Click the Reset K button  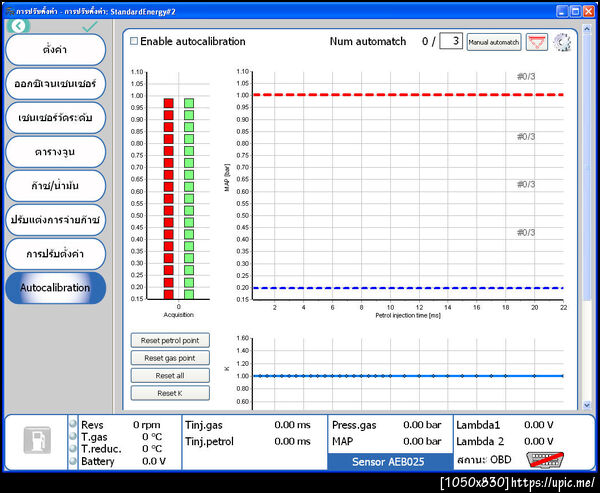tap(170, 393)
